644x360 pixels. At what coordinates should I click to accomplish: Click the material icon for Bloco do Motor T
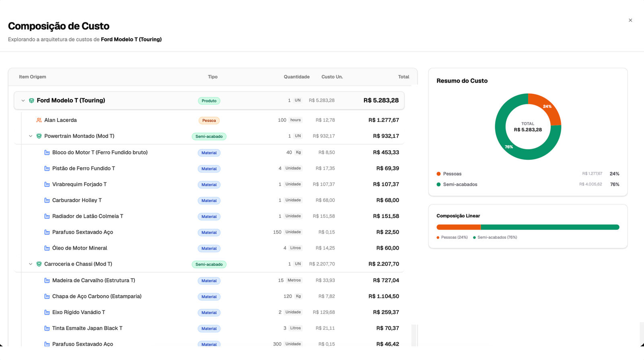(47, 153)
